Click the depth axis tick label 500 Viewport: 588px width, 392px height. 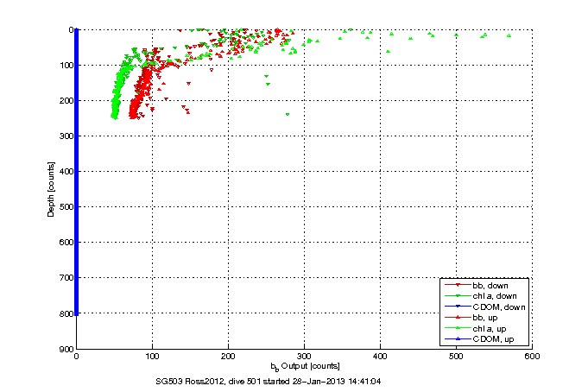tap(66, 207)
